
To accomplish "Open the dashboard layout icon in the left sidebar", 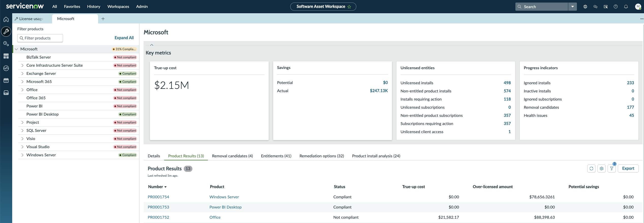I will 6,56.
